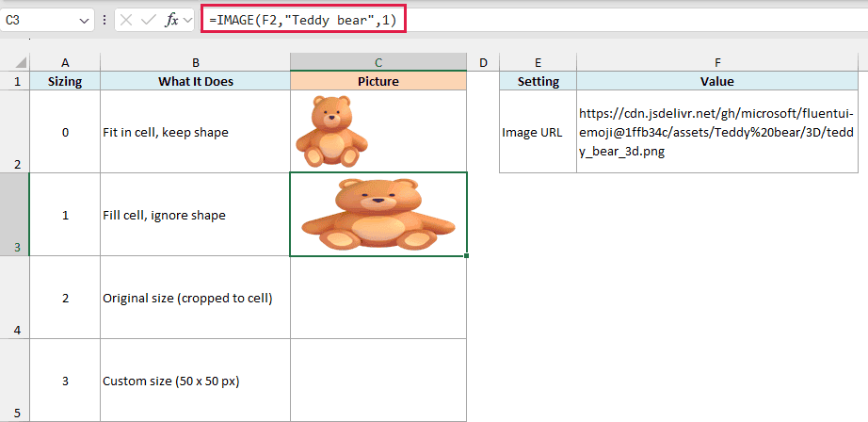This screenshot has height=422, width=868.
Task: Click the Picture header cell
Action: point(378,81)
